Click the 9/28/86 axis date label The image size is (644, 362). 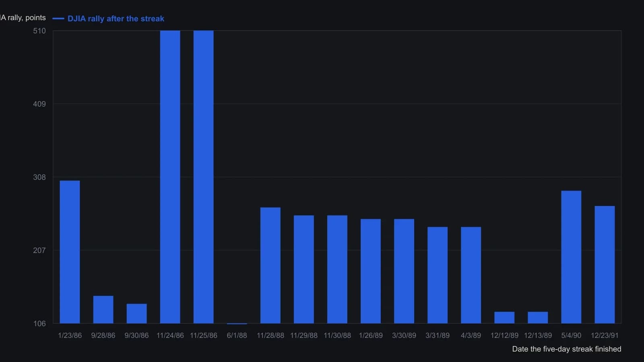(103, 335)
